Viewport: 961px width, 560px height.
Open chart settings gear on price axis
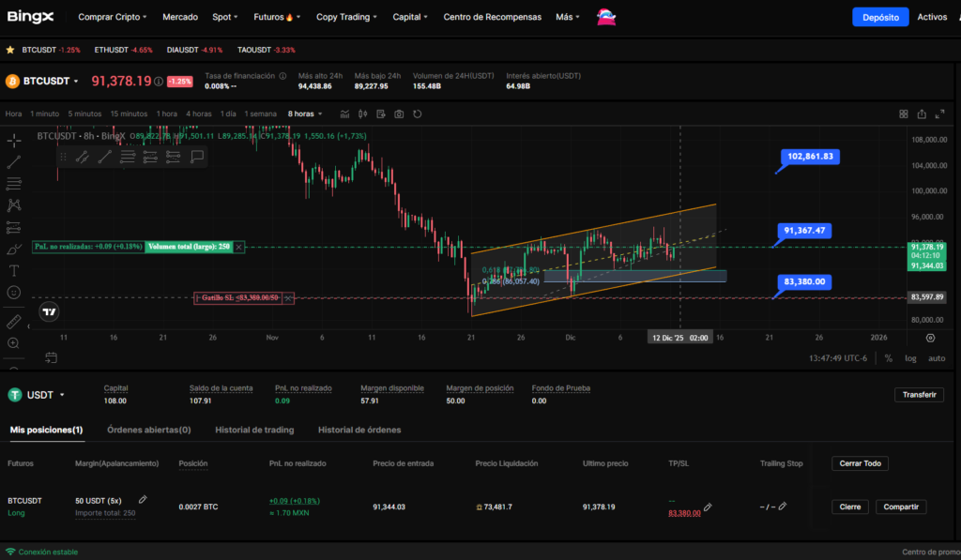click(x=930, y=337)
